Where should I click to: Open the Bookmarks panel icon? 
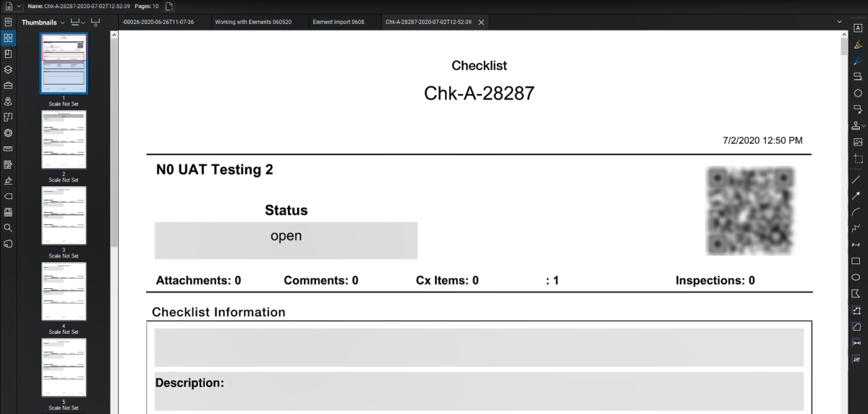[x=8, y=54]
